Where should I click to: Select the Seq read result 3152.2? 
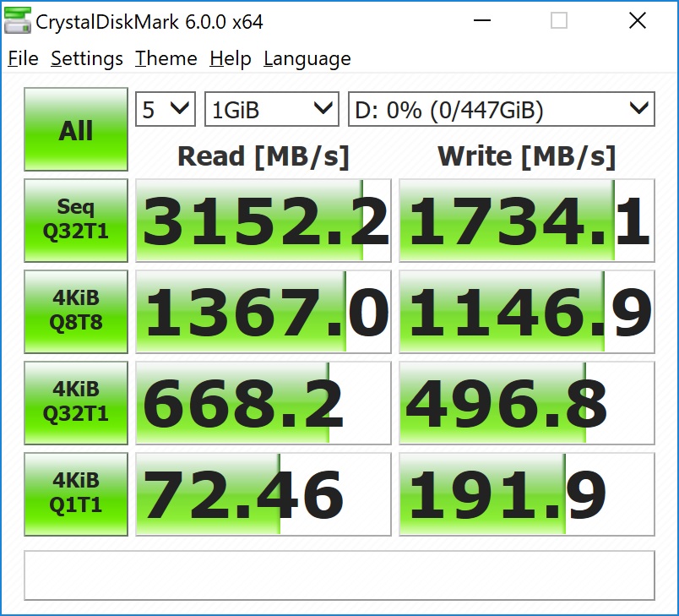click(x=263, y=221)
